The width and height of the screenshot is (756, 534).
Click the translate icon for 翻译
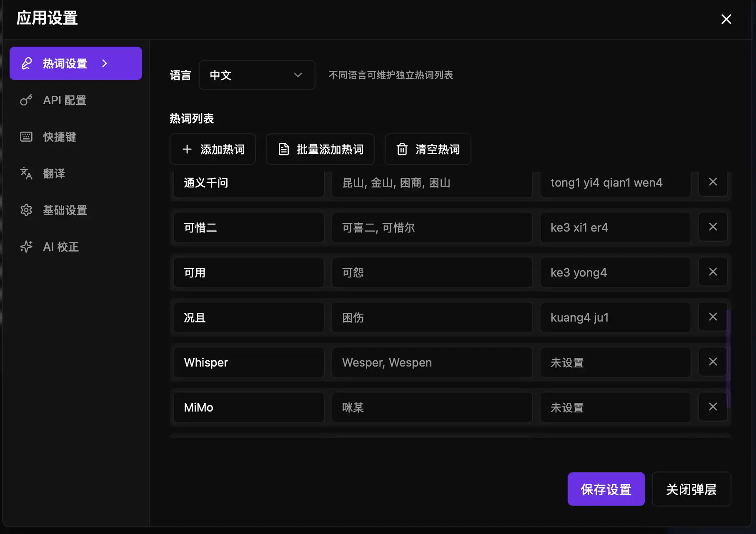26,173
